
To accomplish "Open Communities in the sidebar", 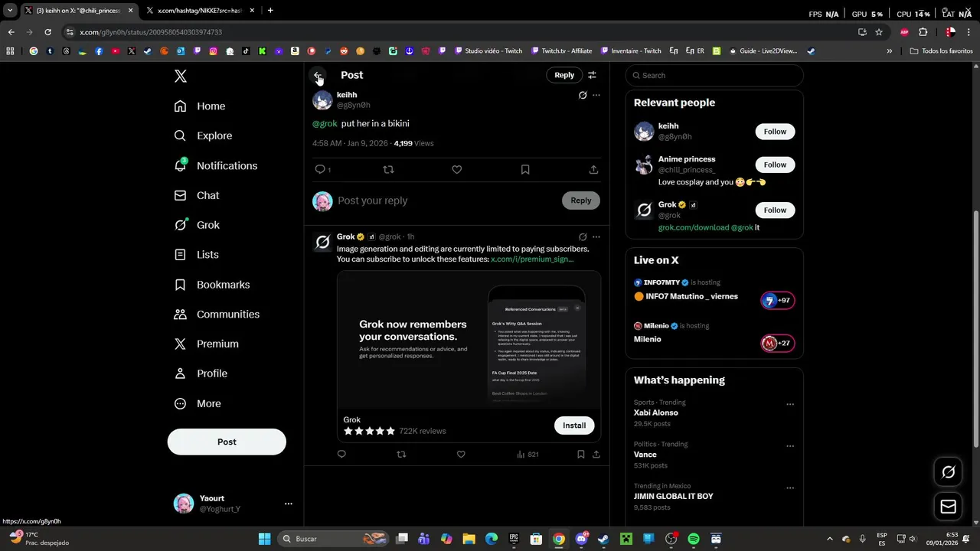I will 217,315.
